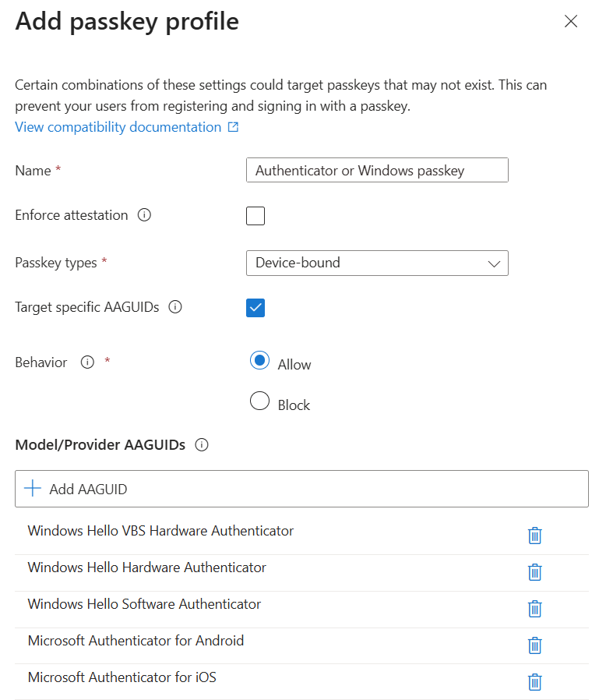Close the Add passkey profile panel

(571, 21)
